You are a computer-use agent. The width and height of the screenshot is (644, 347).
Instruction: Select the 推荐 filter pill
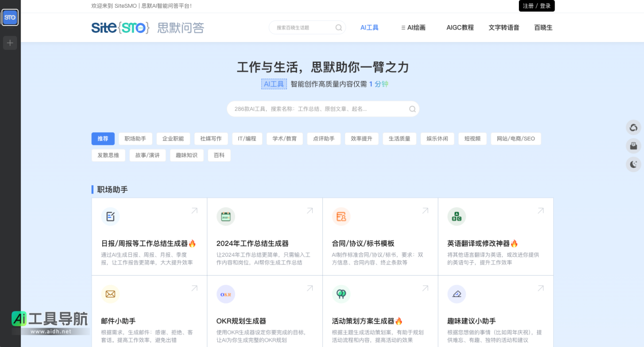tap(103, 139)
